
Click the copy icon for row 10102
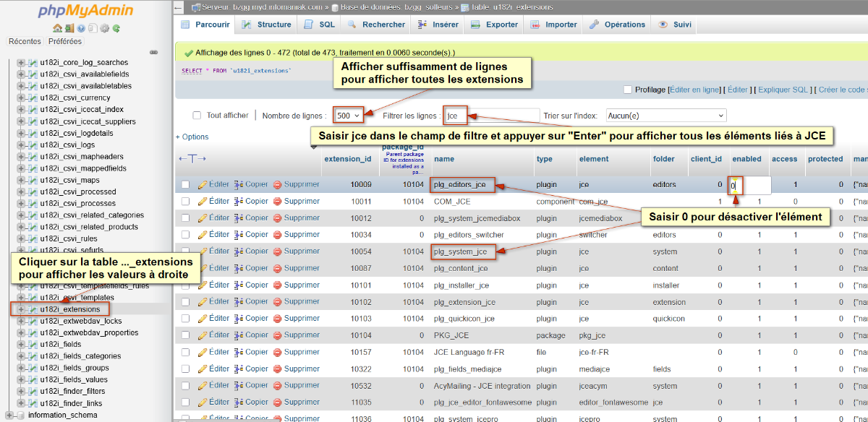(x=238, y=302)
